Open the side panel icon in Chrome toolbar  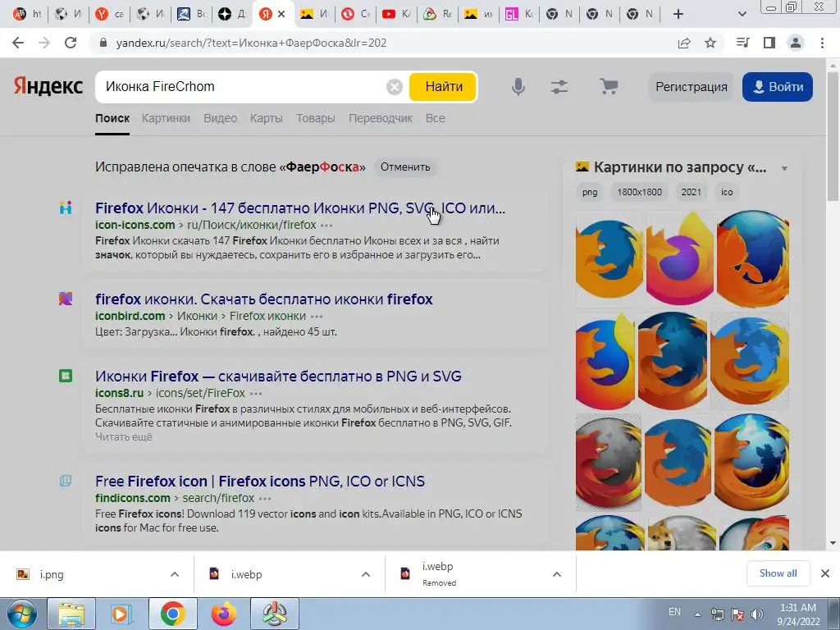click(x=769, y=43)
